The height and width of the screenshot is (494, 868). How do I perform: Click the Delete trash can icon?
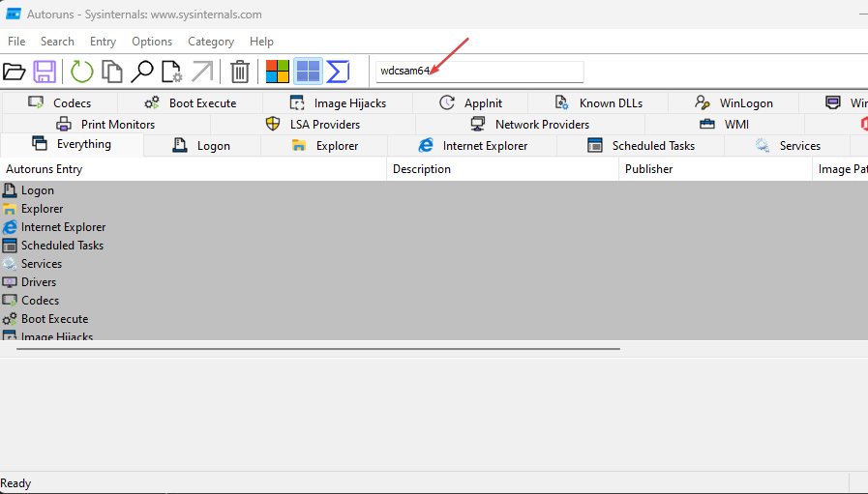point(240,72)
